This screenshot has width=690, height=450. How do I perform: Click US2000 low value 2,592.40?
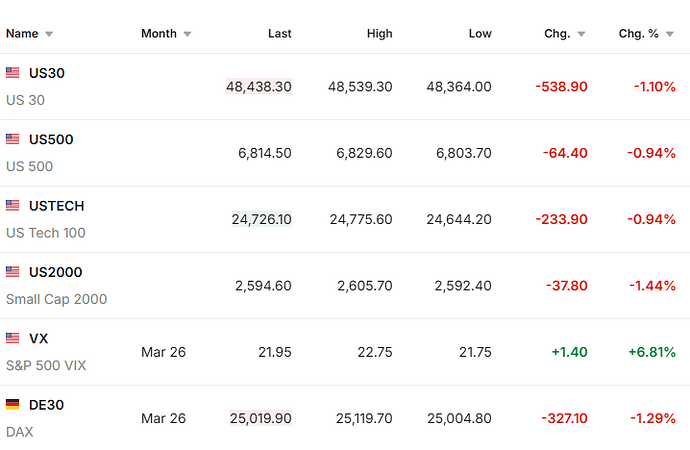(x=463, y=286)
